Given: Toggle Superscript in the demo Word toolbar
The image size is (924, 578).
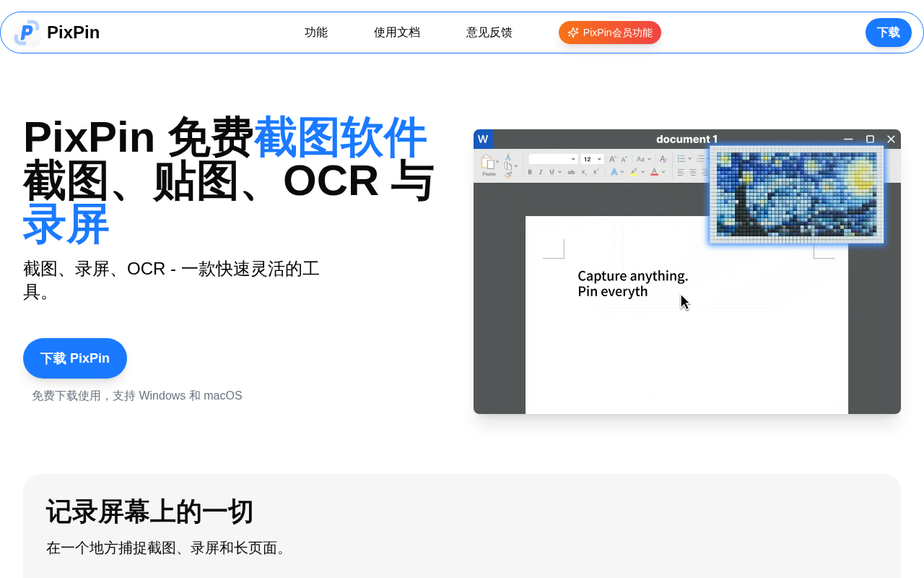Looking at the screenshot, I should click(596, 172).
